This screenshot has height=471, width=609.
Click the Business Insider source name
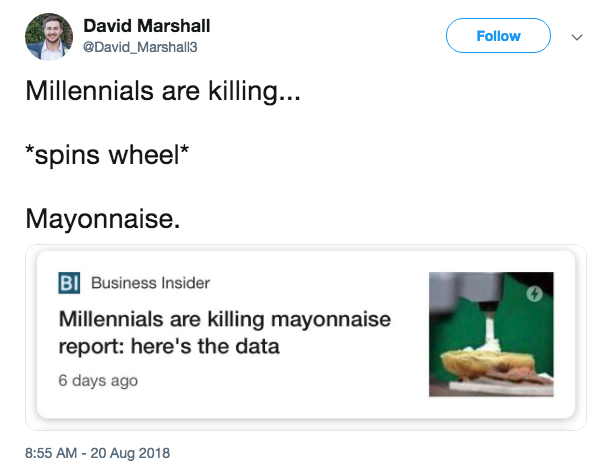coord(150,283)
